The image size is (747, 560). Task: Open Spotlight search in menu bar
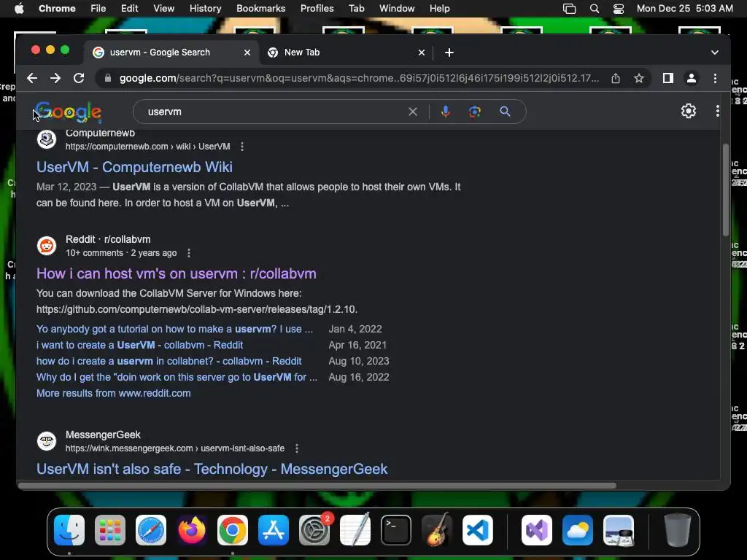(x=594, y=9)
